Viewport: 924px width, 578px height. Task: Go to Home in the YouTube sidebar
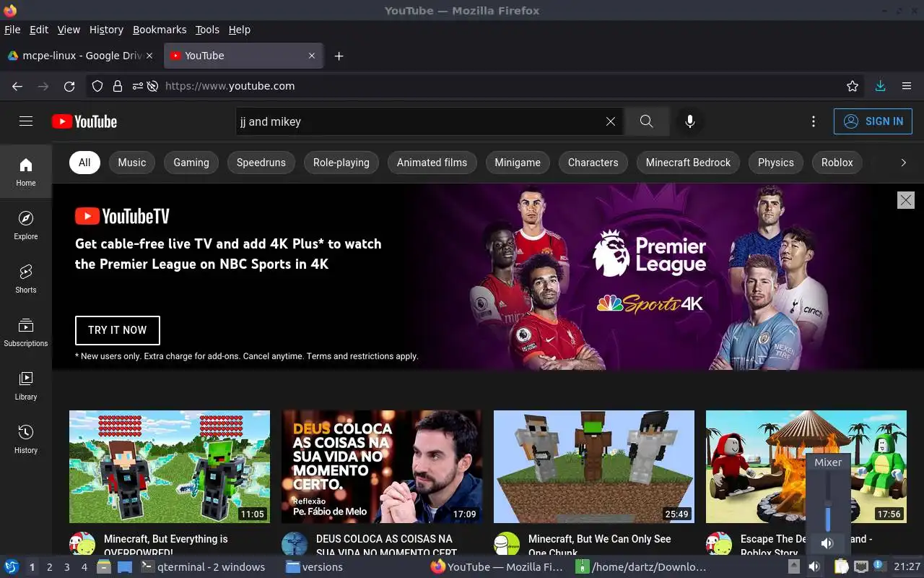tap(26, 171)
